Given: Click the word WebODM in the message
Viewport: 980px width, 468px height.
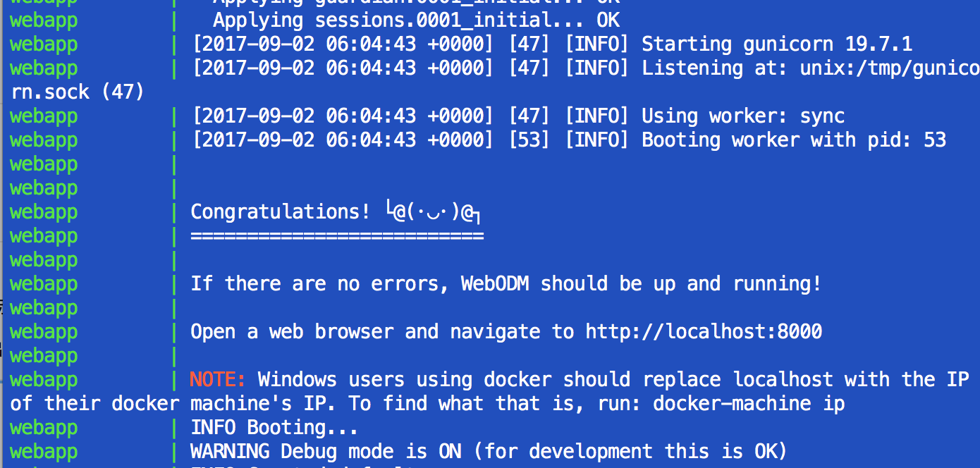Looking at the screenshot, I should click(x=495, y=284).
